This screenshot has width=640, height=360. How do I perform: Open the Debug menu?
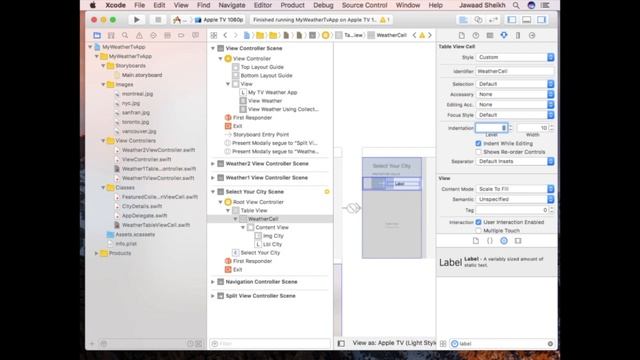[323, 5]
